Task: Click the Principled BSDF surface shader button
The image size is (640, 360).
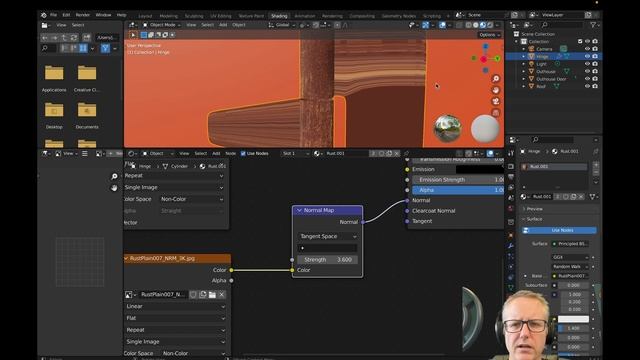Action: pos(571,244)
